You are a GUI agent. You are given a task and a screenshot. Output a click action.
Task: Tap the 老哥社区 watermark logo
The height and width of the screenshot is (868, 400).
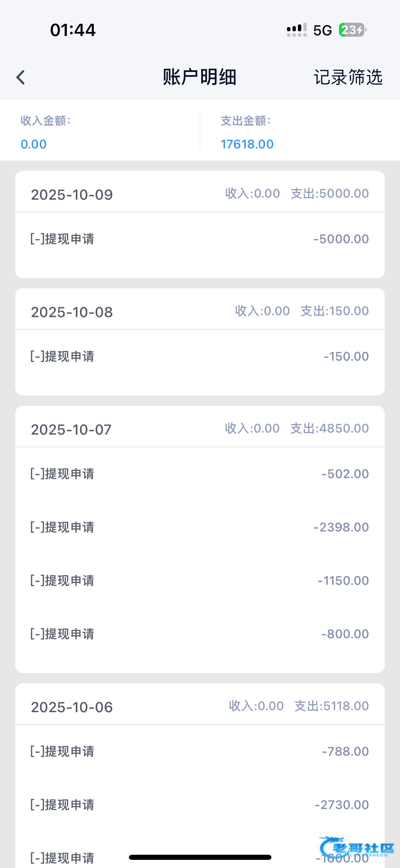pyautogui.click(x=357, y=848)
